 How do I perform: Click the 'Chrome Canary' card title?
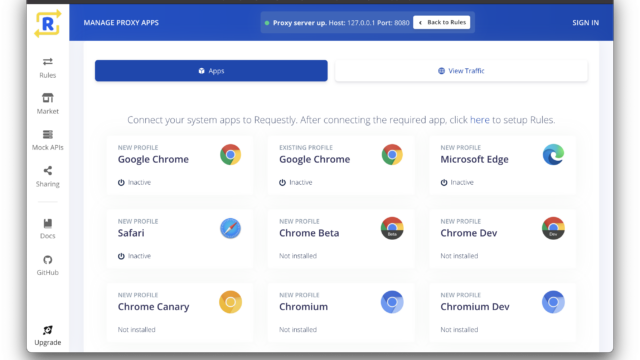pos(153,307)
